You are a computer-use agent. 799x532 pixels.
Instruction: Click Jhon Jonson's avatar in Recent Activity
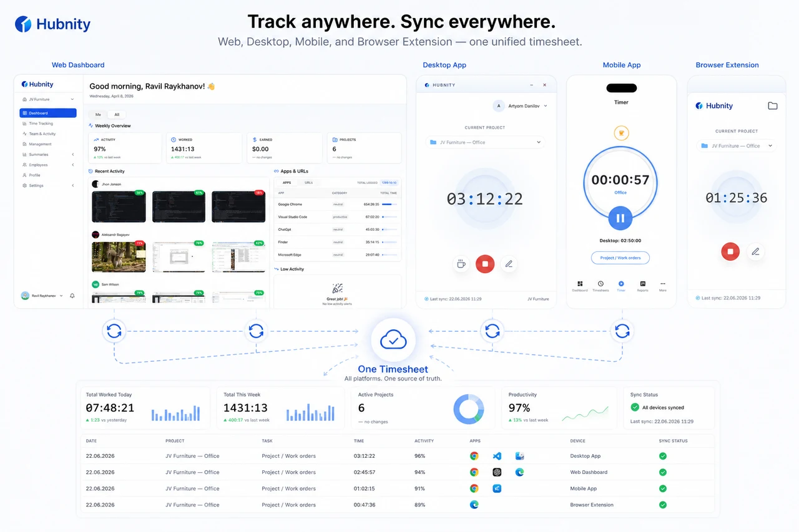96,184
